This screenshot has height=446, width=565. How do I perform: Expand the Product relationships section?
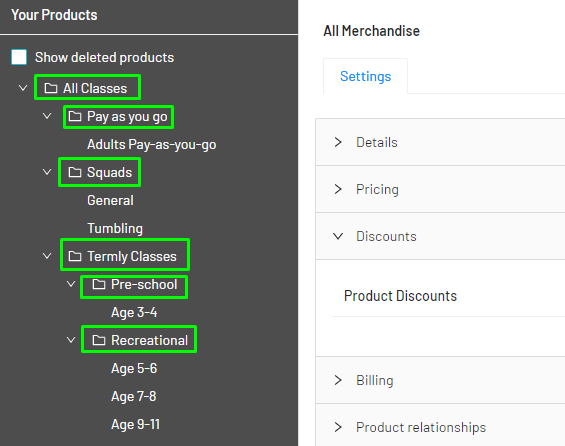coord(440,427)
